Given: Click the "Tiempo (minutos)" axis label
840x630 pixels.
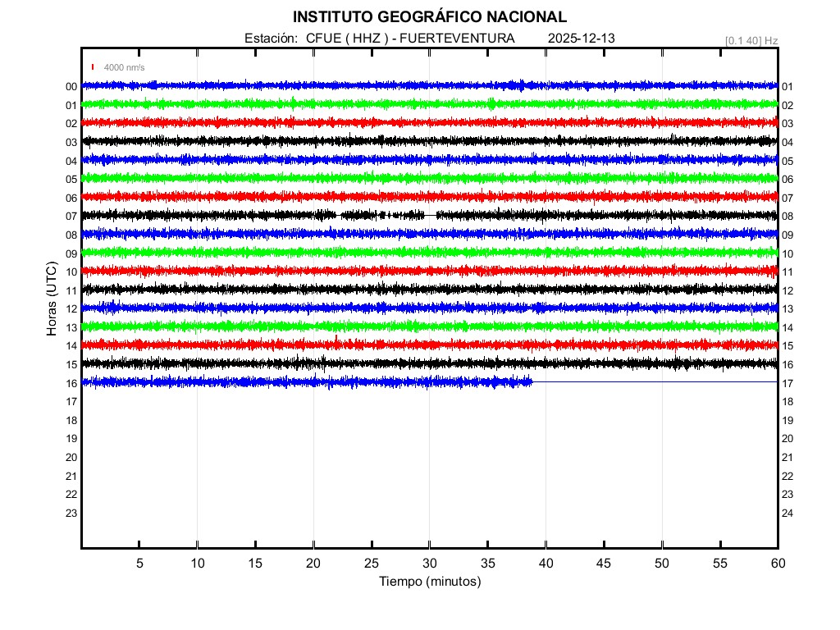Looking at the screenshot, I should 429,582.
